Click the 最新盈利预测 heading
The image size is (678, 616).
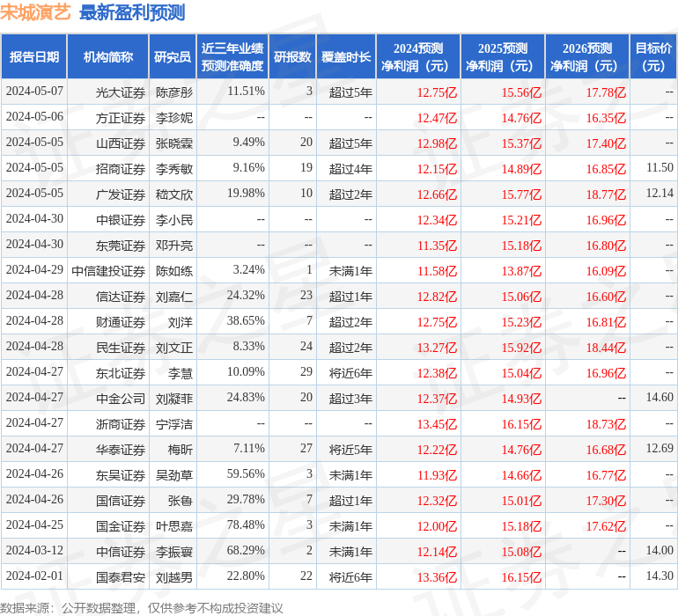(x=132, y=12)
